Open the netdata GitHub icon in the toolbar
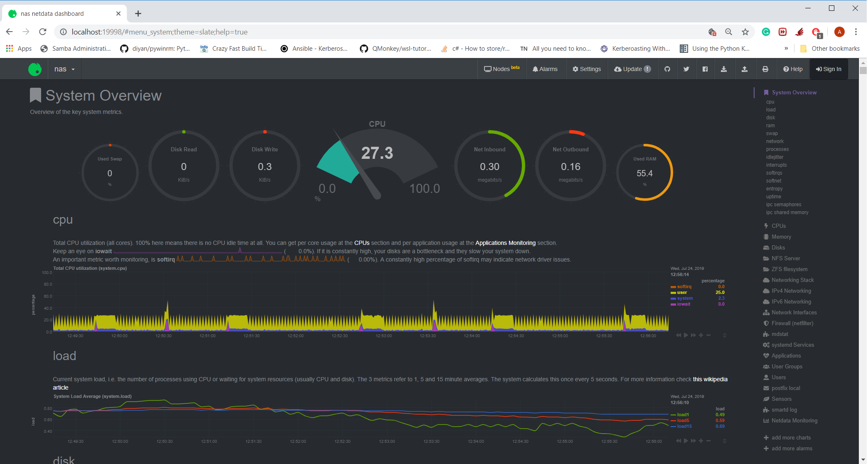 tap(667, 69)
